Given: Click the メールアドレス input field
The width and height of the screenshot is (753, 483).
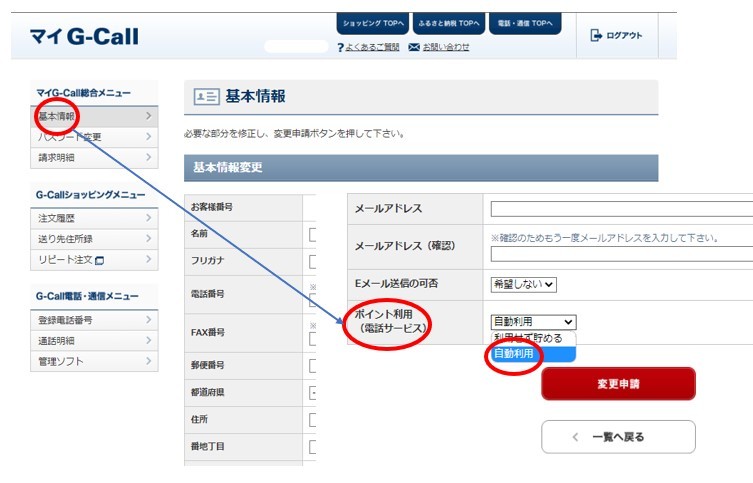Looking at the screenshot, I should click(620, 209).
